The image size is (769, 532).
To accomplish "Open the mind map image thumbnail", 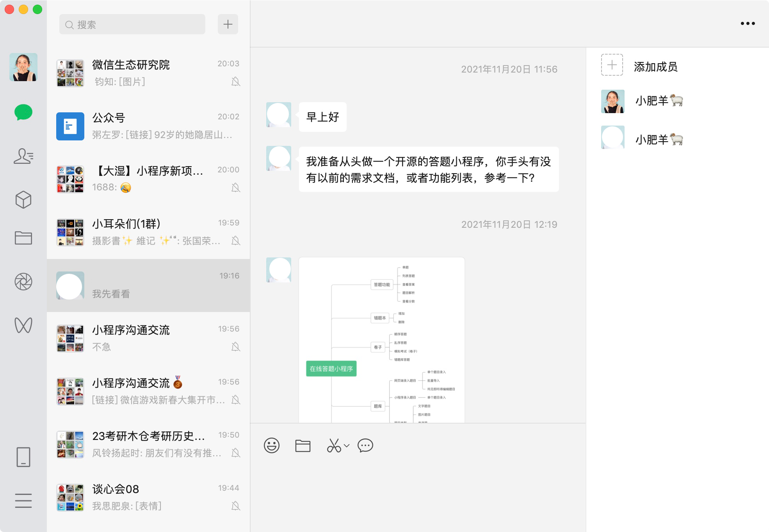I will [x=381, y=340].
